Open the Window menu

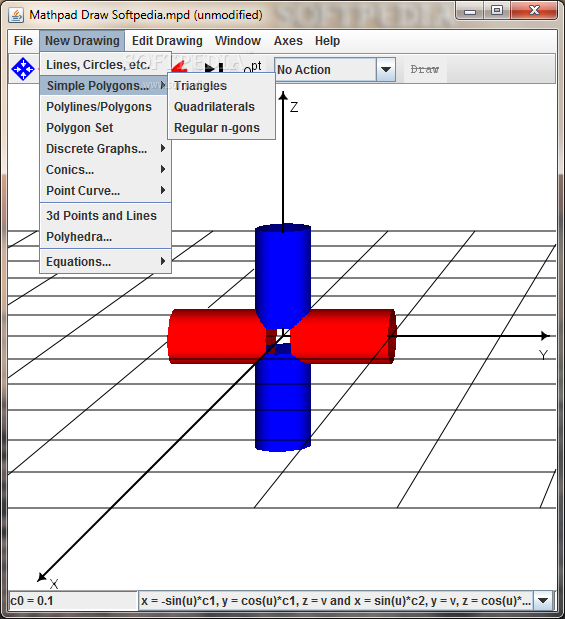[238, 41]
